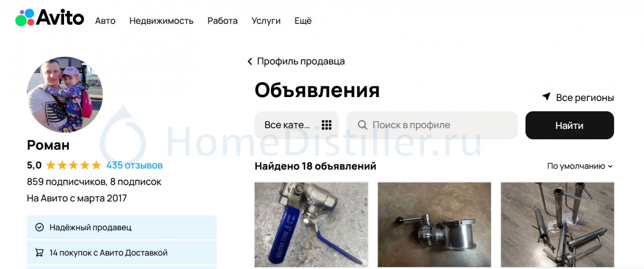
Task: Click the Найти search button
Action: pyautogui.click(x=570, y=125)
